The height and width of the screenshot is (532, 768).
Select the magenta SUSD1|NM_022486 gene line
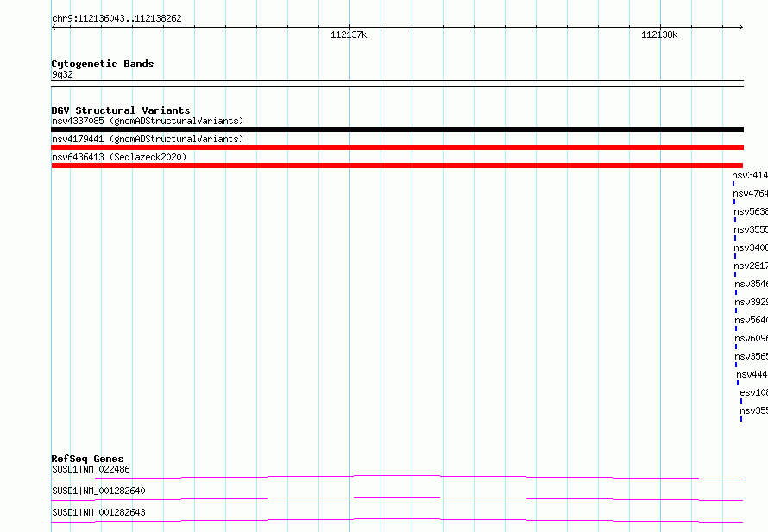pos(397,477)
